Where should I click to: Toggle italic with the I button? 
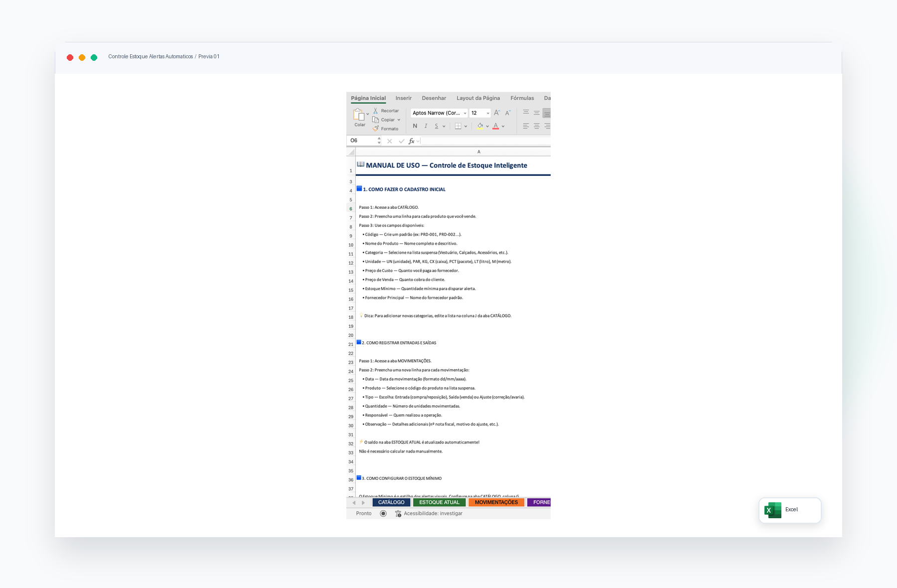426,126
